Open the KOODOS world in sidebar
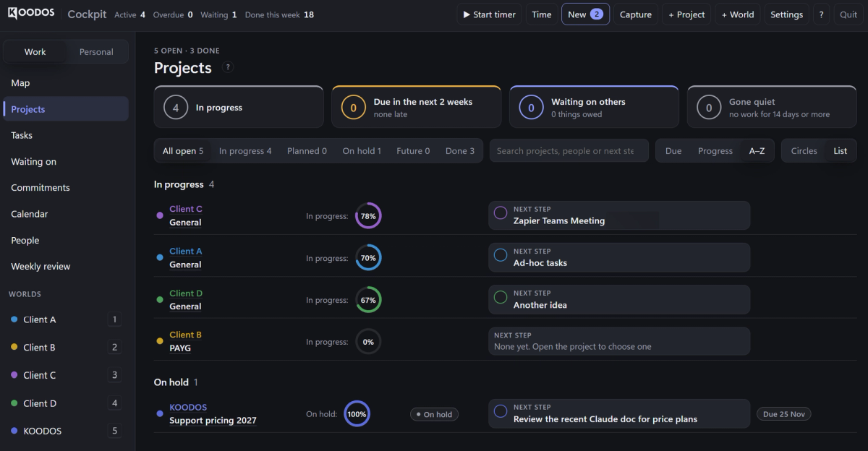 [x=66, y=431]
